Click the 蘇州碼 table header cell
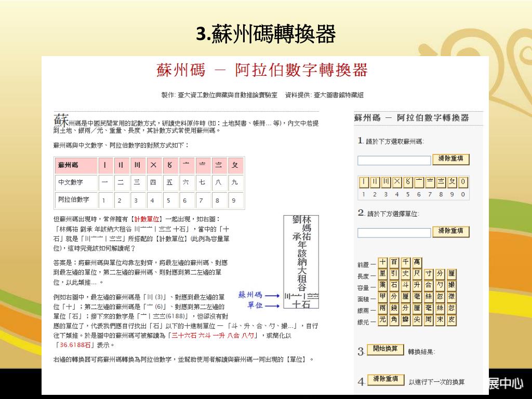This screenshot has height=399, width=532. (x=76, y=166)
